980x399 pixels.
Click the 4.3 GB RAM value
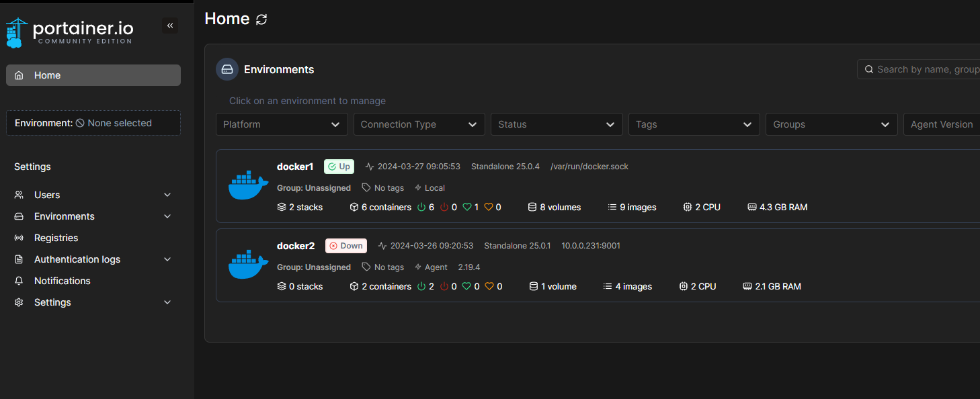point(783,207)
